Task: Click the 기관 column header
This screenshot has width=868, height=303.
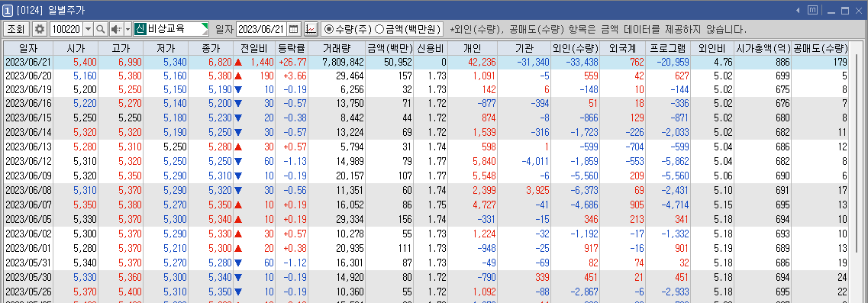Action: click(x=524, y=48)
